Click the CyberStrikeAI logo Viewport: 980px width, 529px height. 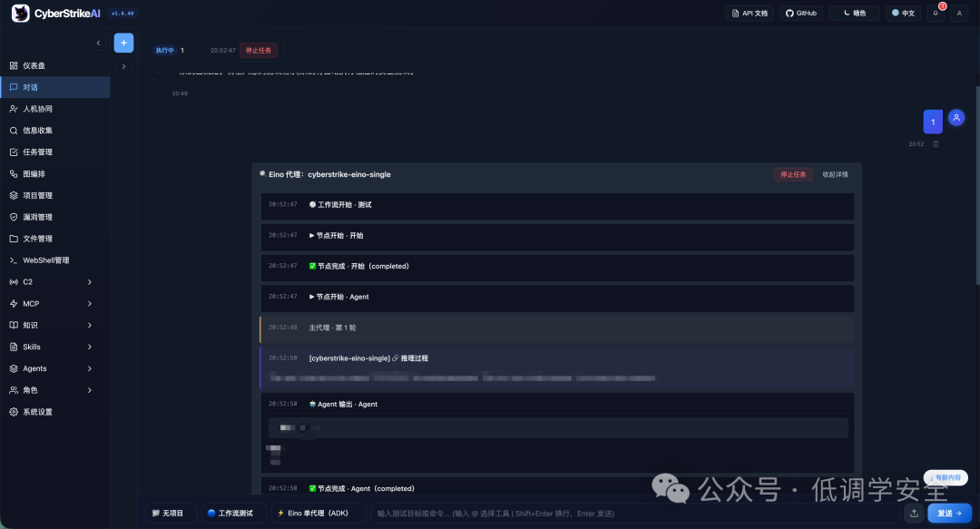point(55,13)
